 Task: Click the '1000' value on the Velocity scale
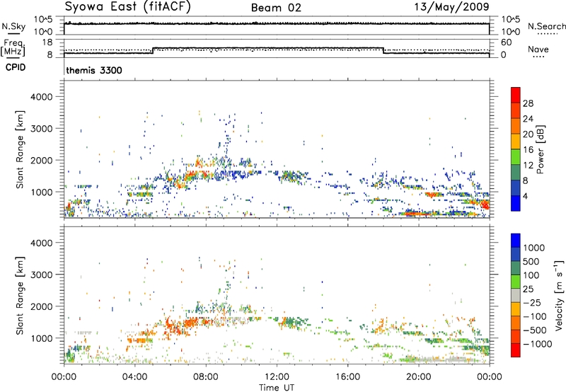534,248
